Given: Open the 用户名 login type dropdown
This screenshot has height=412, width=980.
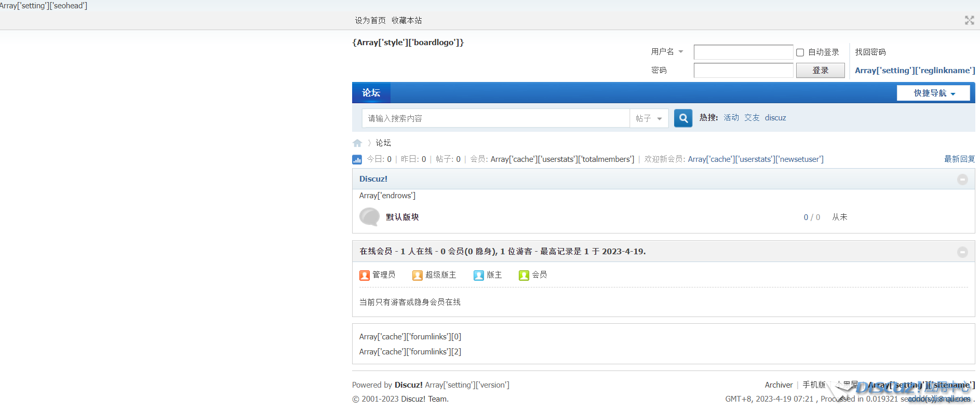Looking at the screenshot, I should click(667, 52).
